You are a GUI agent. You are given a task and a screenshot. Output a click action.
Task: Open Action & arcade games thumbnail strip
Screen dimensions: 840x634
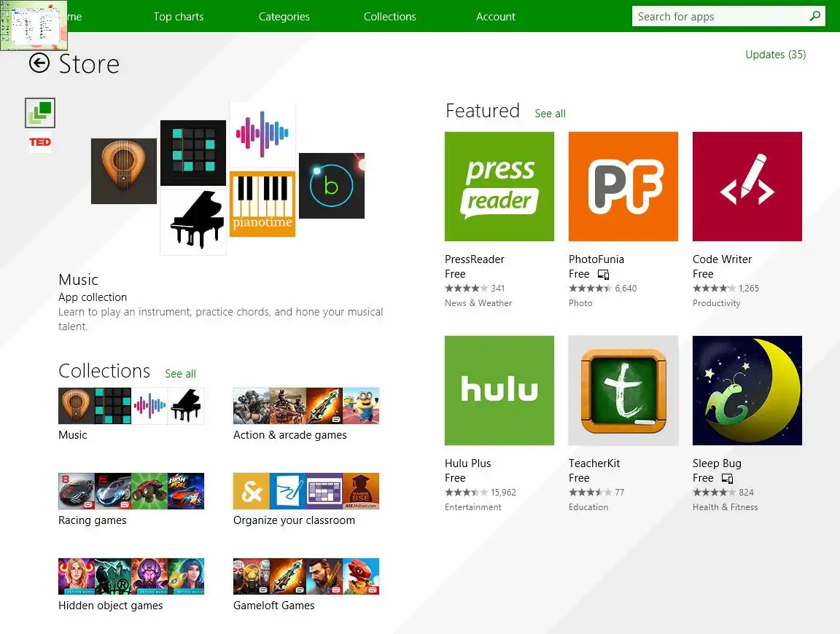pyautogui.click(x=306, y=406)
